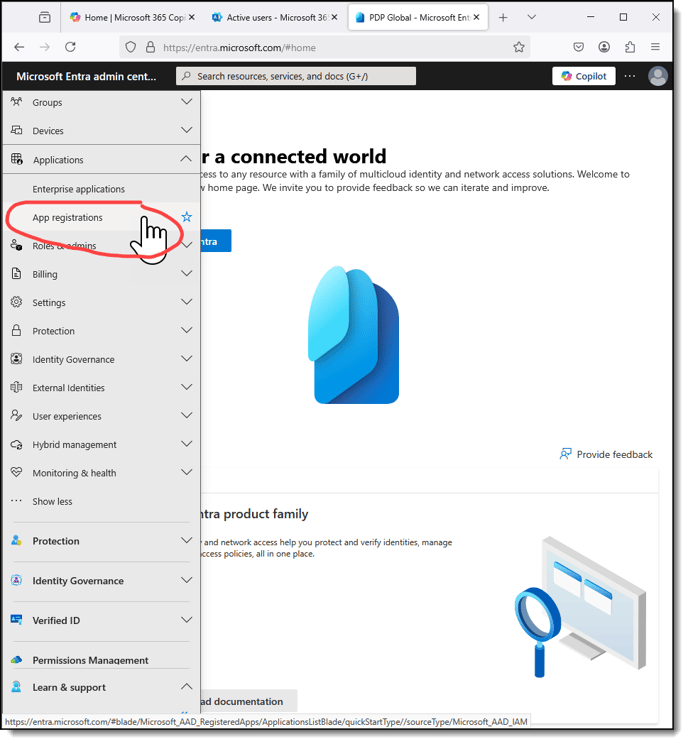The height and width of the screenshot is (744, 688).
Task: Open the Copilot button in header
Action: tap(584, 76)
